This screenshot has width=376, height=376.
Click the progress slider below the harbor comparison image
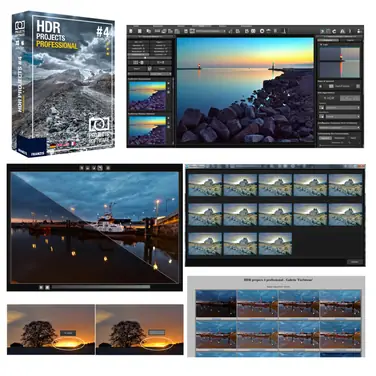[x=101, y=287]
